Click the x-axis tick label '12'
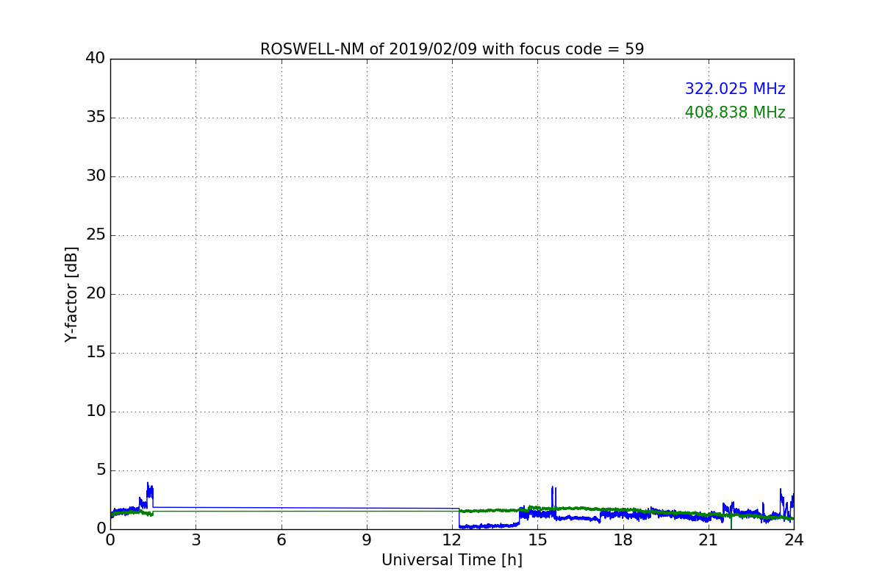Image resolution: width=882 pixels, height=588 pixels. [x=452, y=540]
